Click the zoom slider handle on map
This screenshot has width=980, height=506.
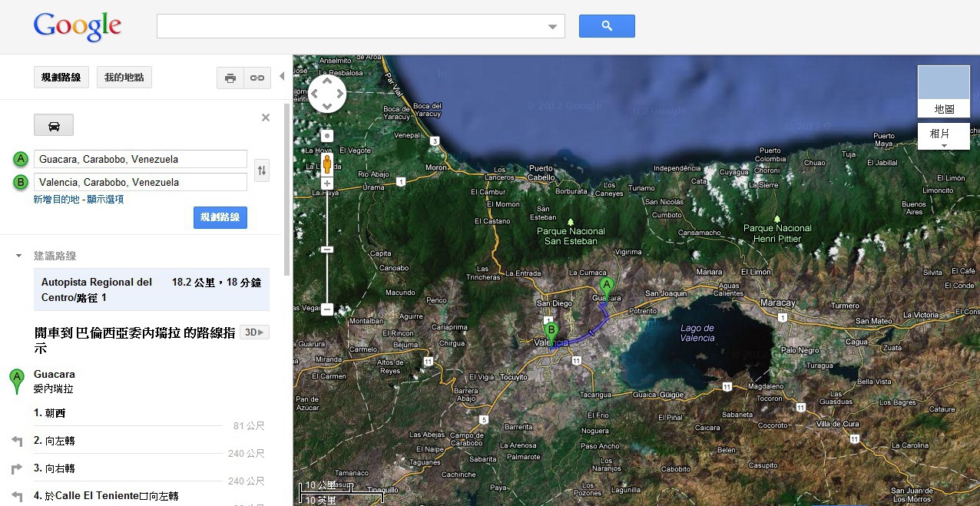point(327,250)
